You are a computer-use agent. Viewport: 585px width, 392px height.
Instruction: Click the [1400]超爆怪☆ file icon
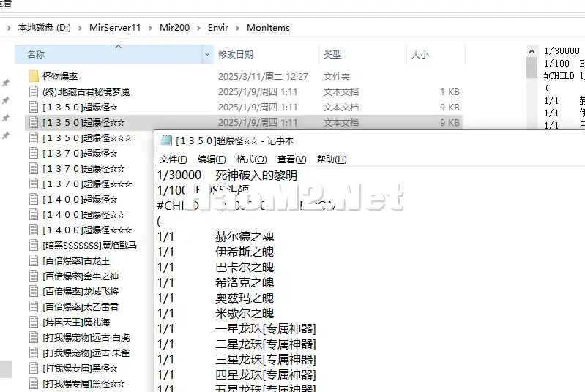34,200
